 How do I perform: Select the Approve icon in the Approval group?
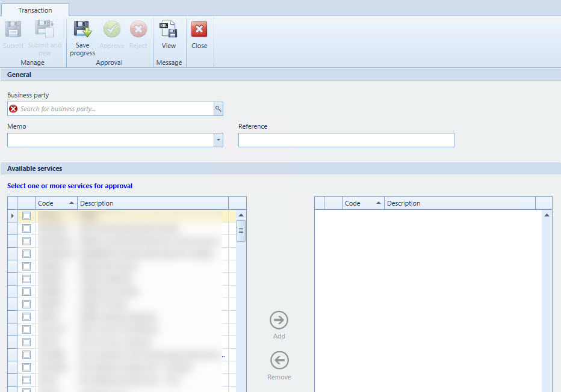111,29
